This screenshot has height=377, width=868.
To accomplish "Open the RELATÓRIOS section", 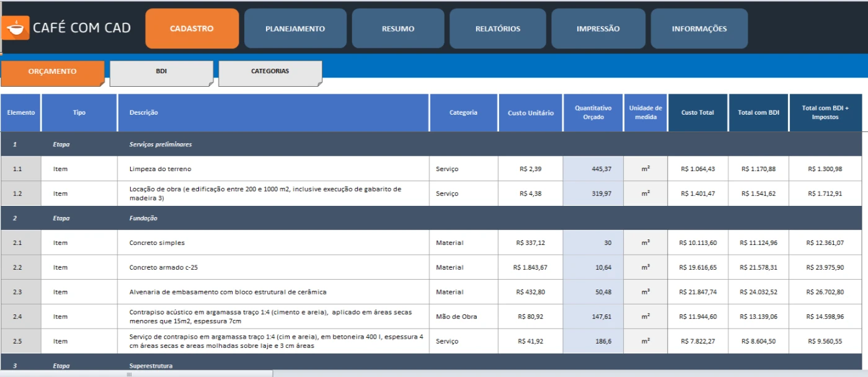I will pos(497,29).
